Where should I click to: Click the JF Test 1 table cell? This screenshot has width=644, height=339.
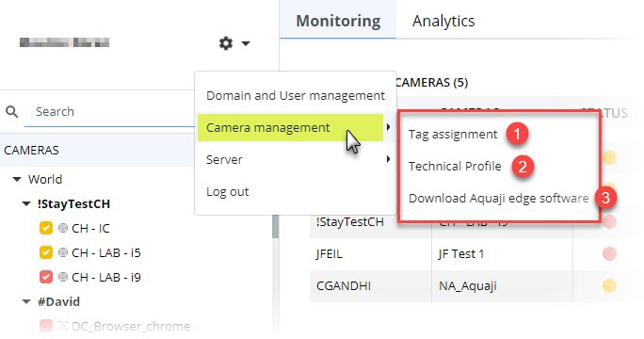click(x=502, y=254)
